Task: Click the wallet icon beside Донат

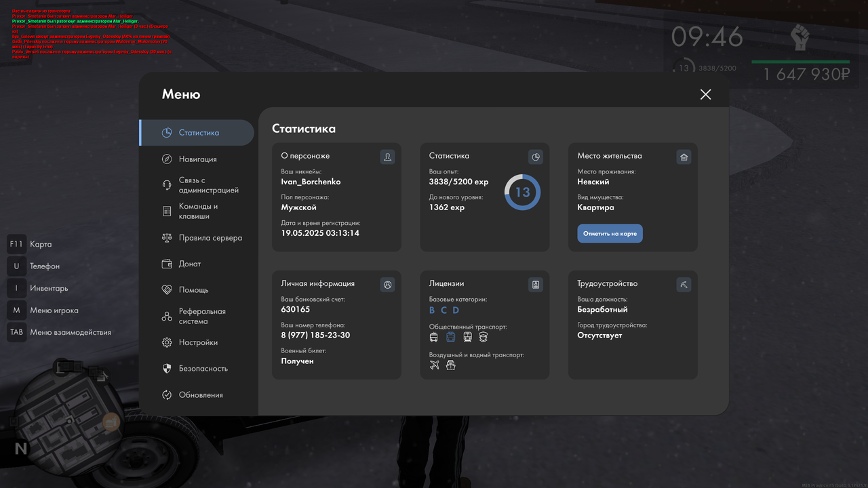Action: point(167,264)
